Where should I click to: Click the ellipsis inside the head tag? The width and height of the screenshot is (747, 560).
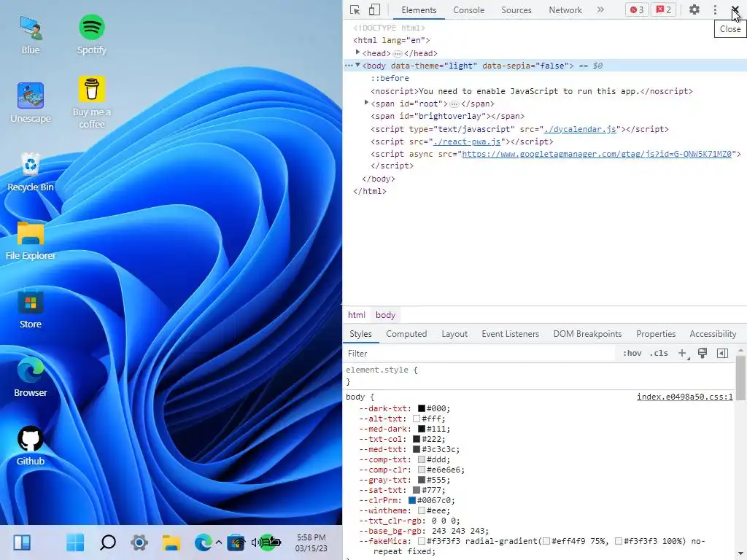[x=398, y=53]
